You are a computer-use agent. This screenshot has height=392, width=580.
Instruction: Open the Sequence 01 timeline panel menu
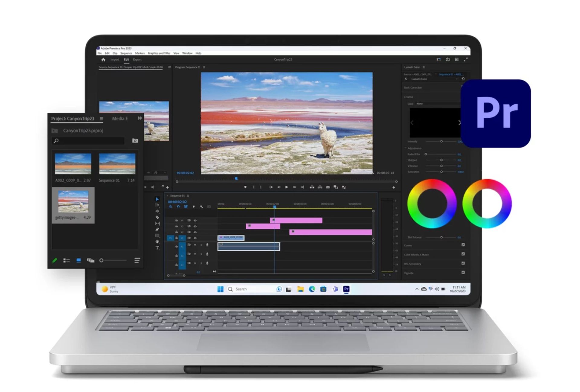188,196
